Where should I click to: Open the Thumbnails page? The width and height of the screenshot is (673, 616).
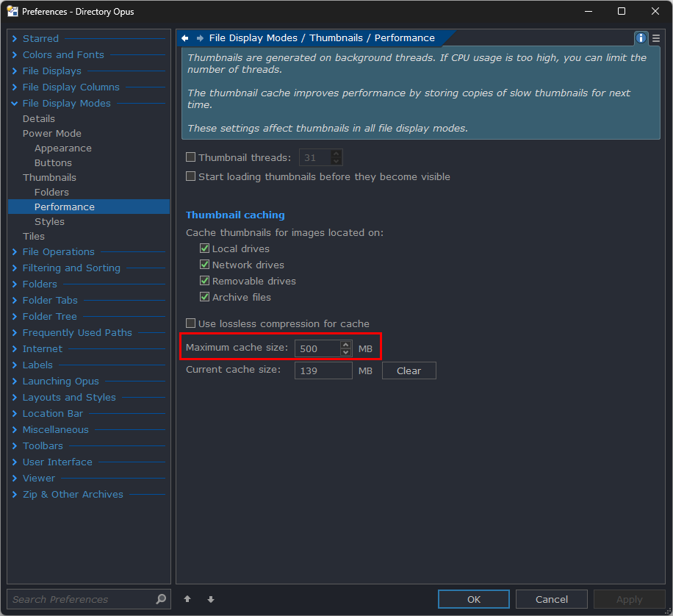pos(49,177)
